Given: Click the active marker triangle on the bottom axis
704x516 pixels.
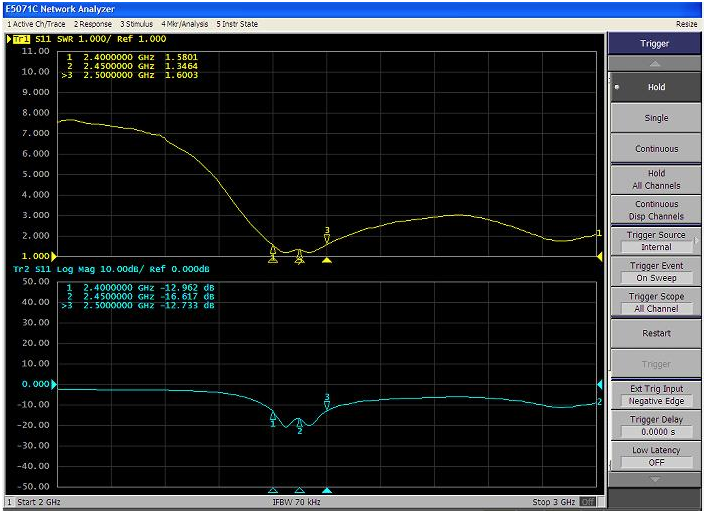Looking at the screenshot, I should [327, 491].
